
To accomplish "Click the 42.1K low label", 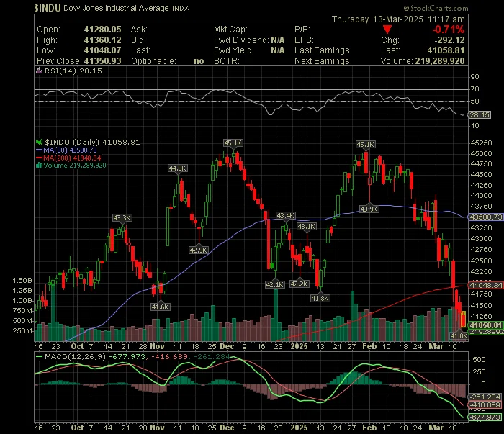I will point(275,284).
